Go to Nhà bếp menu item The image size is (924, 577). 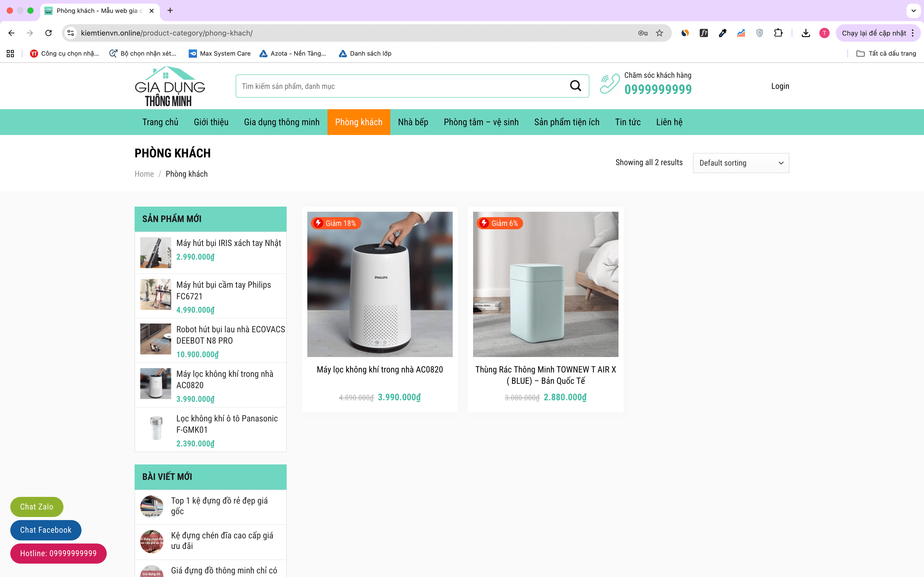(413, 122)
